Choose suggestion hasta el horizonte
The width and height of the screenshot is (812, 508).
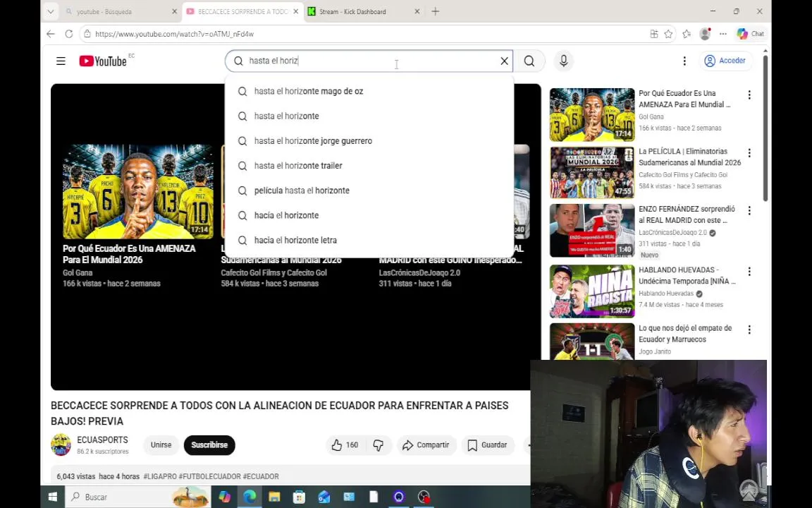pos(369,116)
